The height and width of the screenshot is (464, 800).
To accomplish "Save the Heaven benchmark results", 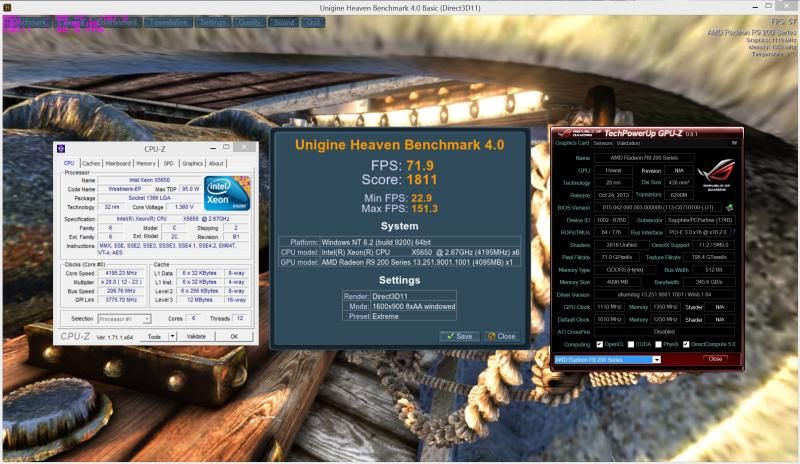I will coord(459,336).
